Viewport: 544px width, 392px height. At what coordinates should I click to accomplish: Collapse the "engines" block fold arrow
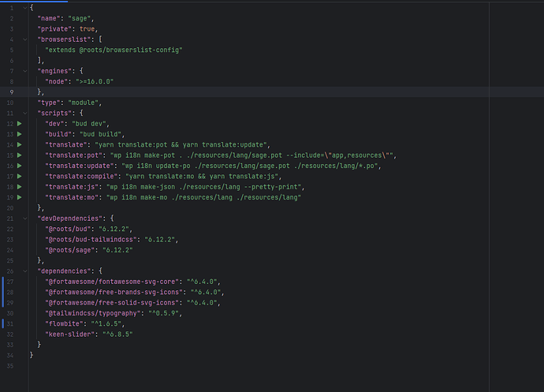click(25, 71)
